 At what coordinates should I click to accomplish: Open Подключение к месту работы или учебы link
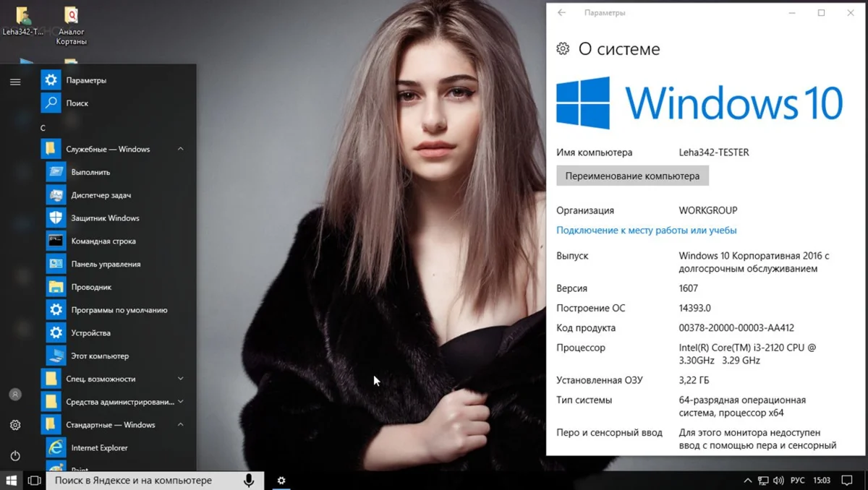coord(646,231)
